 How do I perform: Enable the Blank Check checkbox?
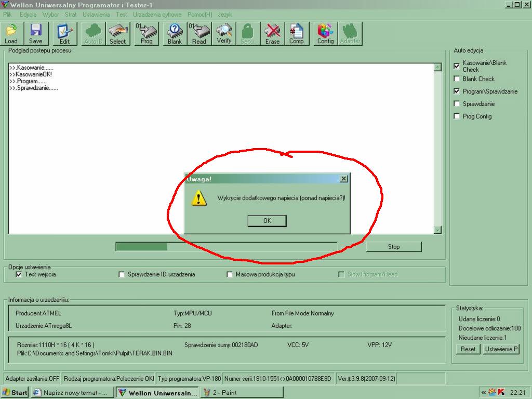pyautogui.click(x=457, y=79)
